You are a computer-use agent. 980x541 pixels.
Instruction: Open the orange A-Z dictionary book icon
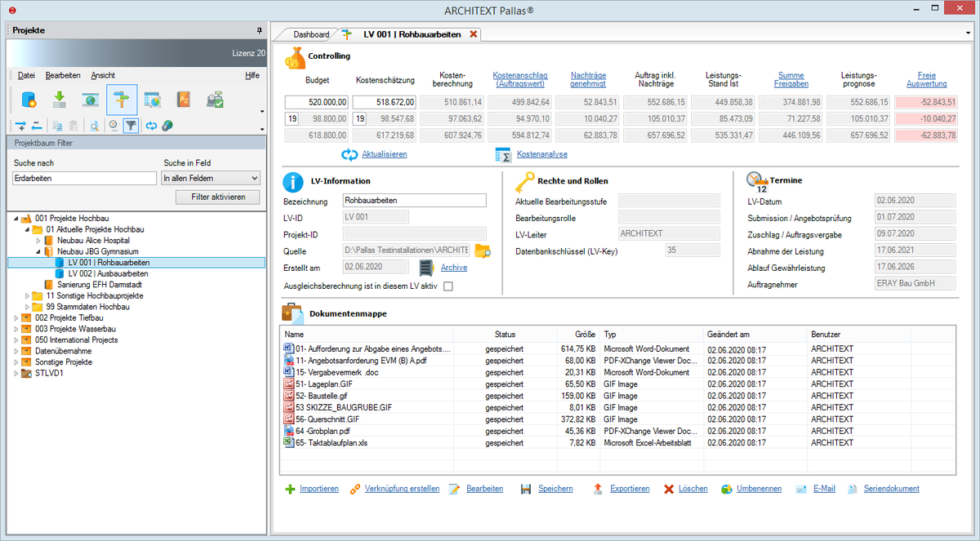[x=184, y=100]
